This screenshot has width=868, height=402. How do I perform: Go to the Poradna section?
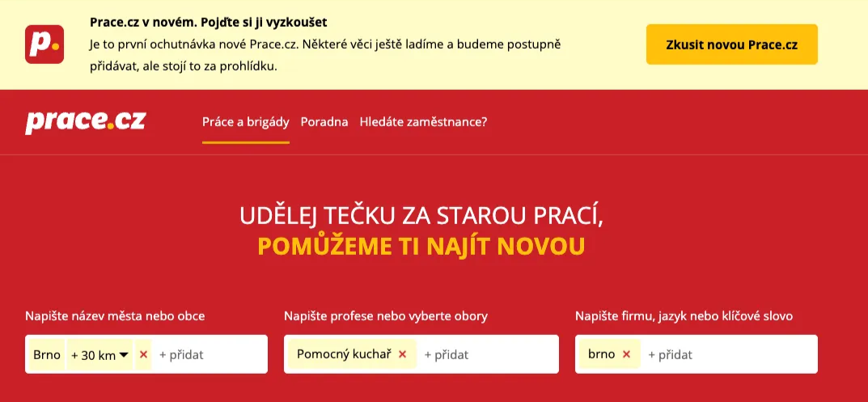[x=324, y=122]
